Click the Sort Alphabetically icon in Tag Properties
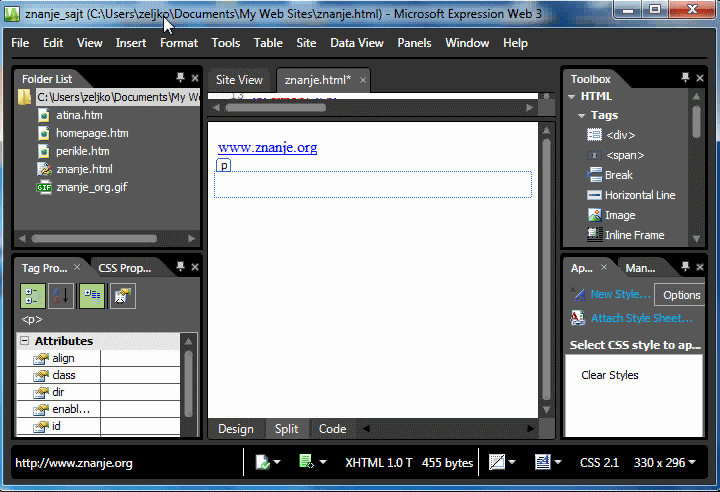Image resolution: width=720 pixels, height=492 pixels. (x=62, y=296)
